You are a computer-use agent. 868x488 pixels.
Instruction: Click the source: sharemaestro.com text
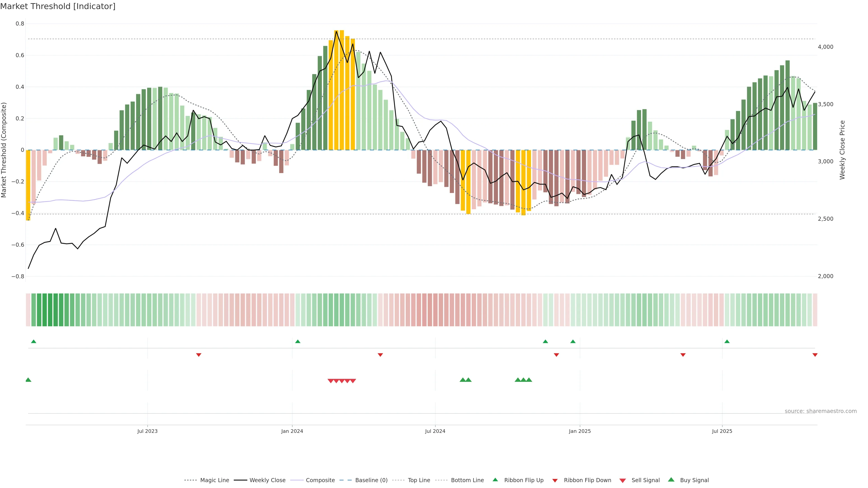coord(821,411)
